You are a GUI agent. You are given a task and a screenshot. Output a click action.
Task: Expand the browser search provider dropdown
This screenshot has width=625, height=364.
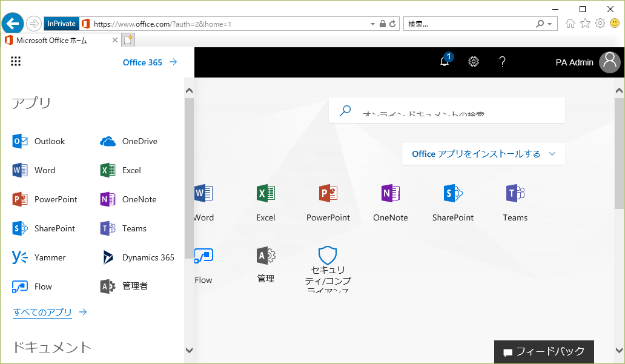[550, 24]
